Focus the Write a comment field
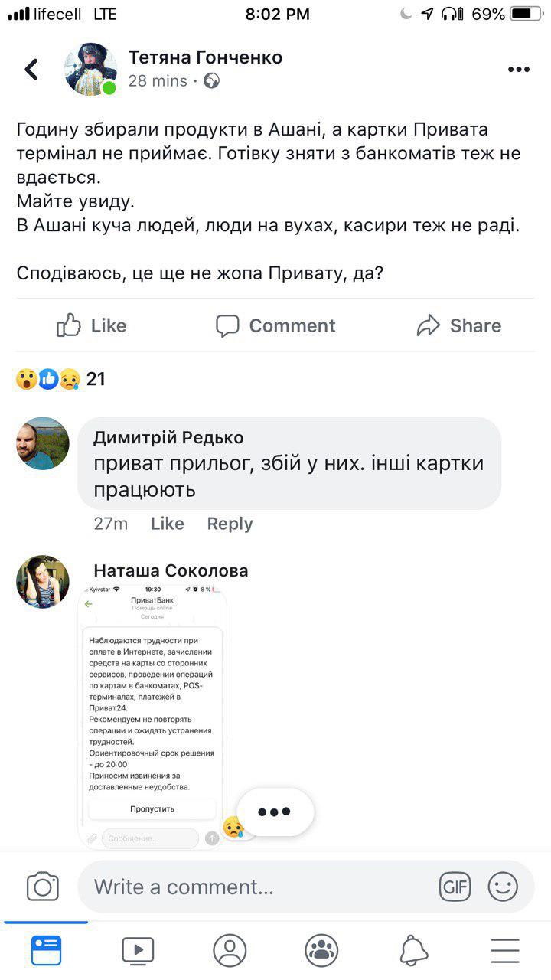Screen dimensions: 551x980 click(x=253, y=887)
